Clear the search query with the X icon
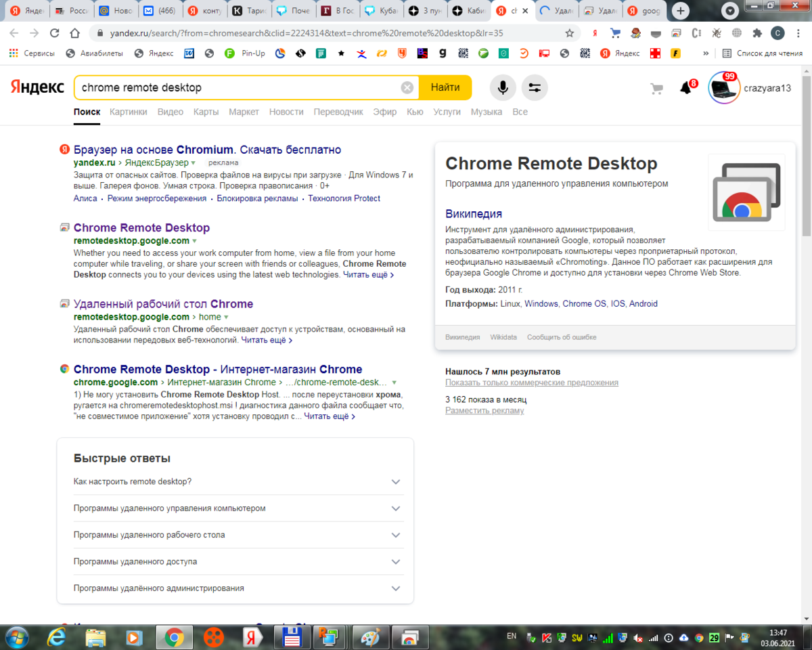Viewport: 812px width, 650px height. [x=407, y=87]
